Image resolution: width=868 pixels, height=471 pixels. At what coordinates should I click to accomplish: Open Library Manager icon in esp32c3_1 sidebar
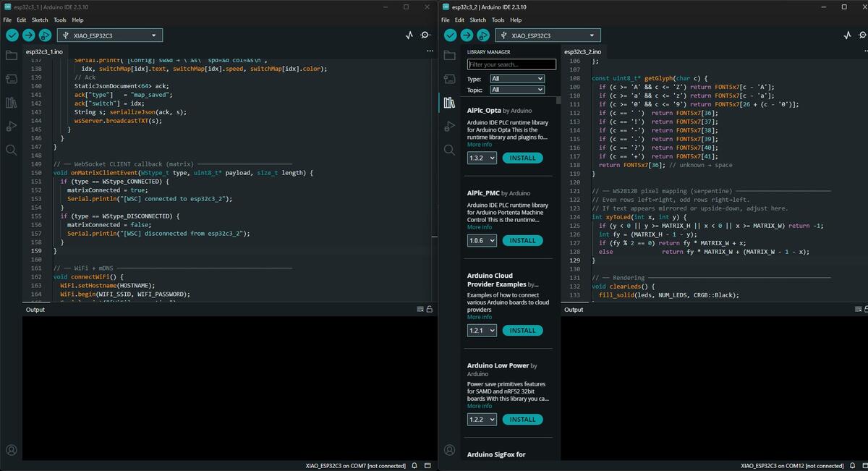(x=11, y=102)
